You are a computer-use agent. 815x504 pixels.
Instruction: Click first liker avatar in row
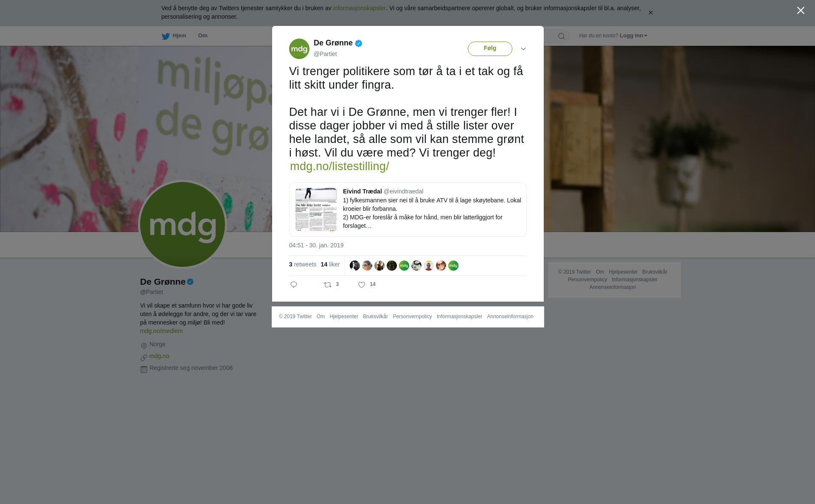[x=355, y=266]
